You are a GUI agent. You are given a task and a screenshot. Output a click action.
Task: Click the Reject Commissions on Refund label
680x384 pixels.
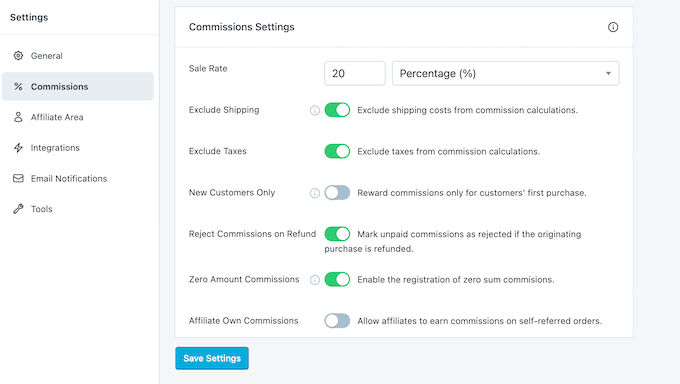coord(252,234)
